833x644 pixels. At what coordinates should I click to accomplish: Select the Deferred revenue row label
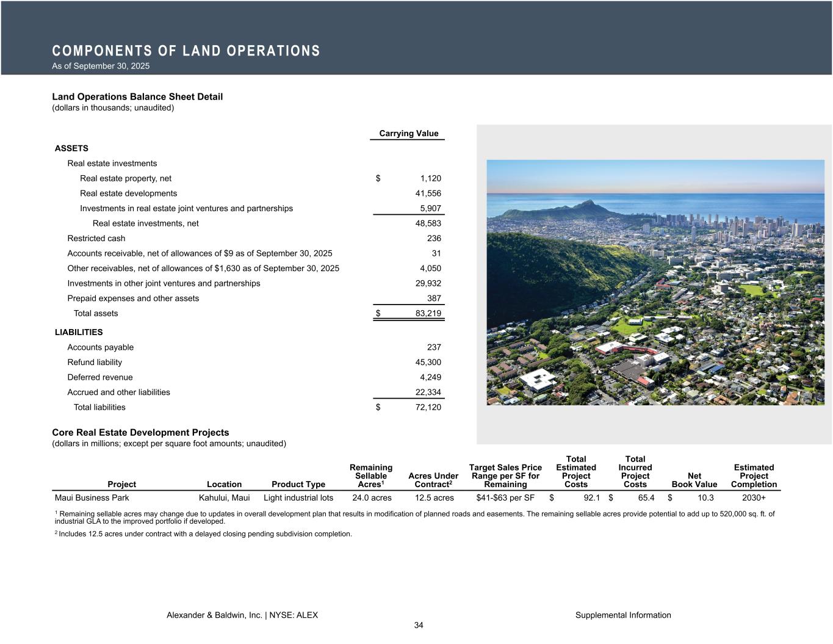(x=100, y=377)
